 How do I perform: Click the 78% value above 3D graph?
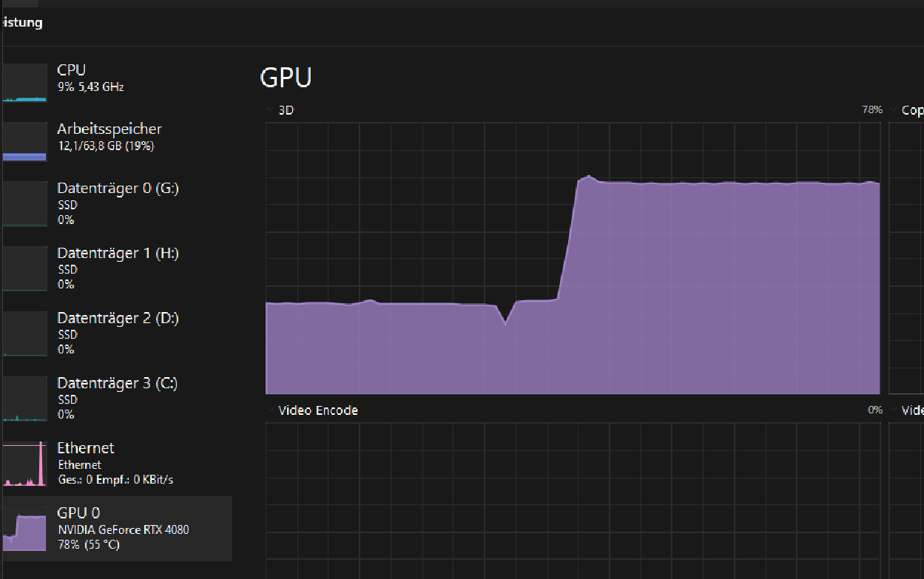pyautogui.click(x=871, y=110)
